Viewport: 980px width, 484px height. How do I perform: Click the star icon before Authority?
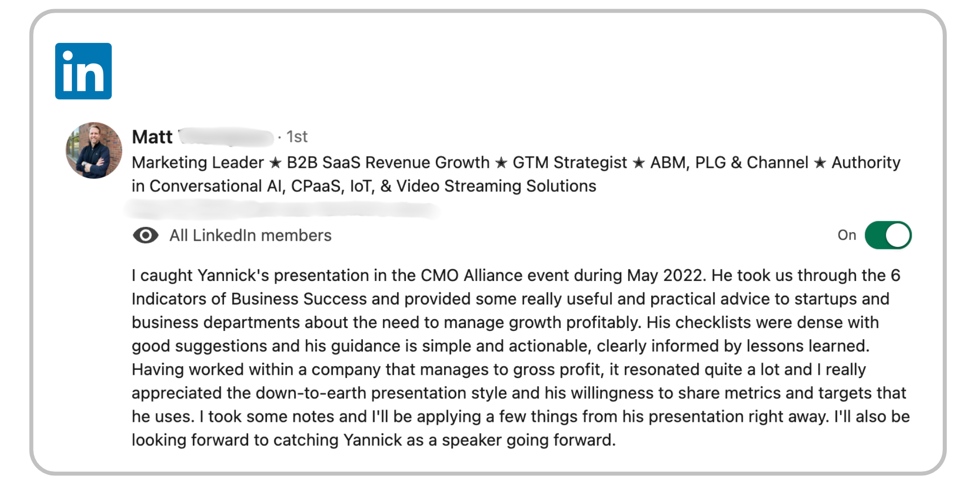820,163
